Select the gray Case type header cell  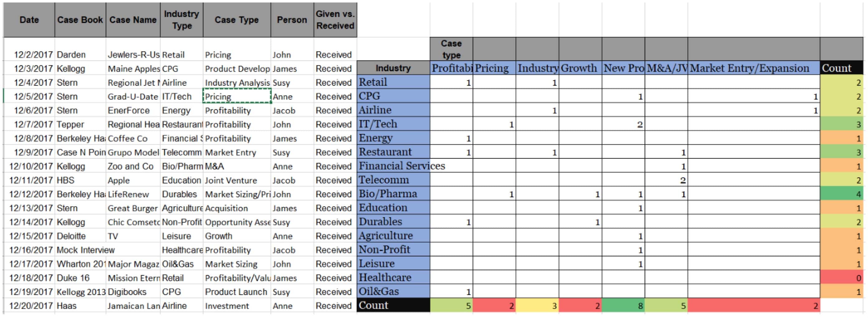coord(451,49)
